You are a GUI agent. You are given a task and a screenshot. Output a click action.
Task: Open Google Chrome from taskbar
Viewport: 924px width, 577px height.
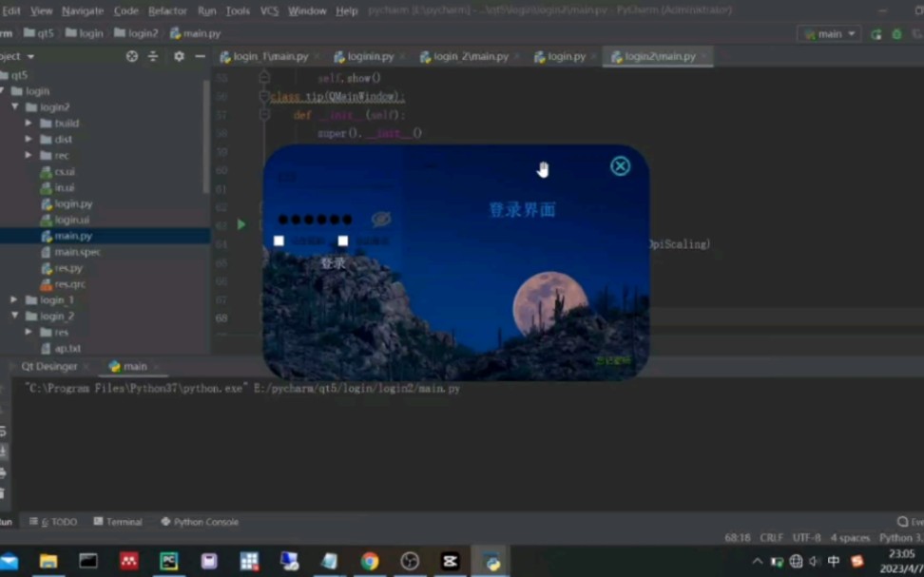[x=370, y=561]
